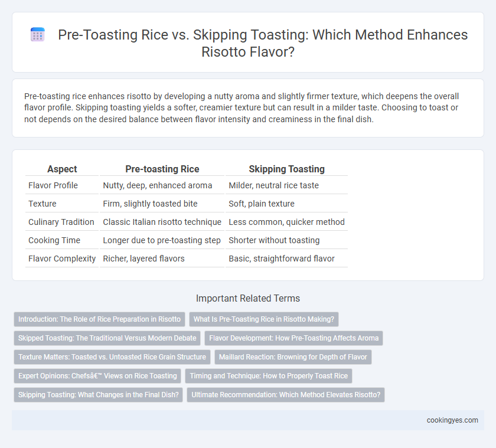Image resolution: width=496 pixels, height=448 pixels.
Task: Select the 'Flavor Profile' table row label
Action: [x=53, y=185]
